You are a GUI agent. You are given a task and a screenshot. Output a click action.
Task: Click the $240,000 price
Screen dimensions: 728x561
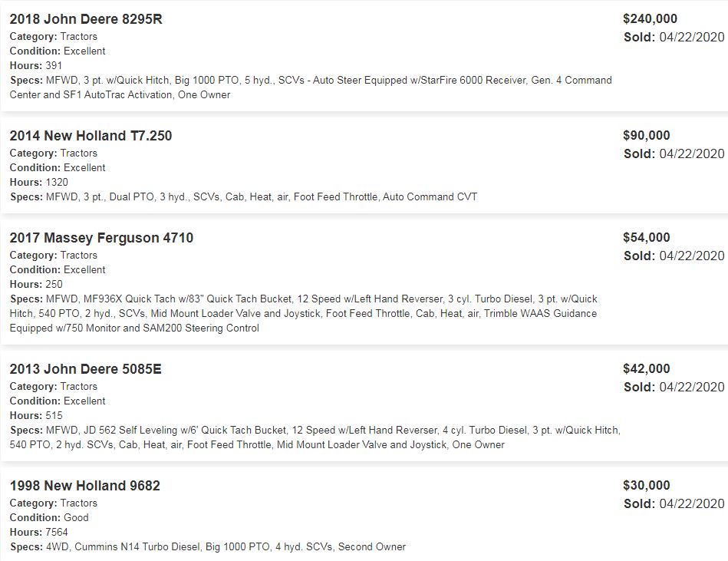click(x=650, y=19)
